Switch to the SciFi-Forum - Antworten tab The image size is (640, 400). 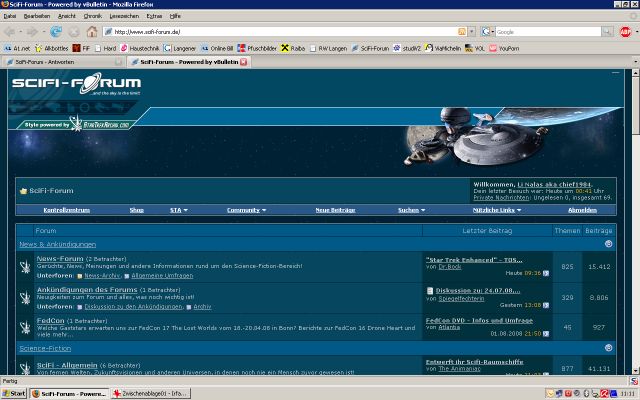pos(60,61)
